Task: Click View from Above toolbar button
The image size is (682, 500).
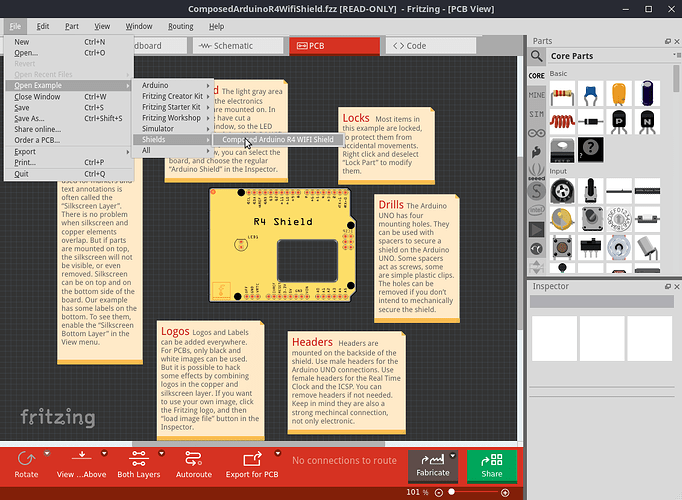Action: pos(81,465)
